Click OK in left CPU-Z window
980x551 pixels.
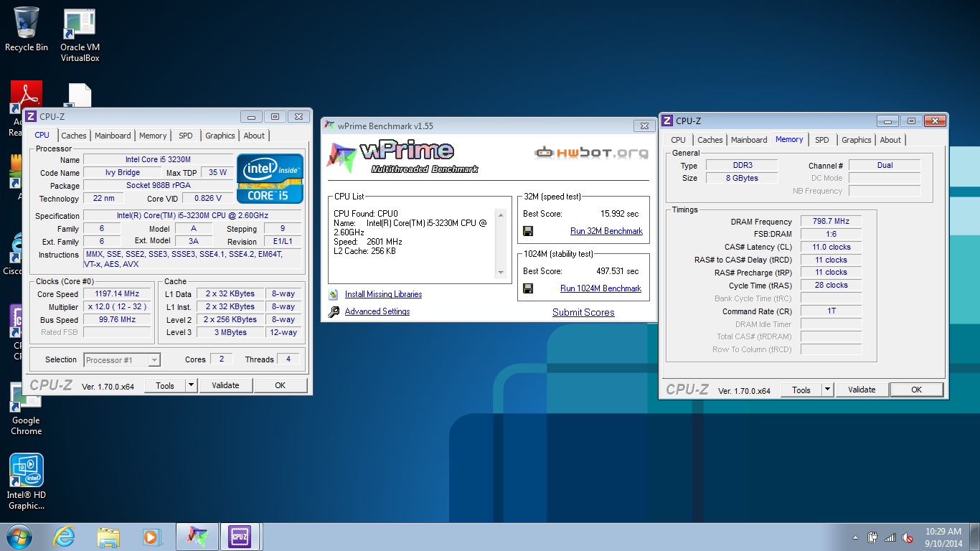[x=280, y=385]
